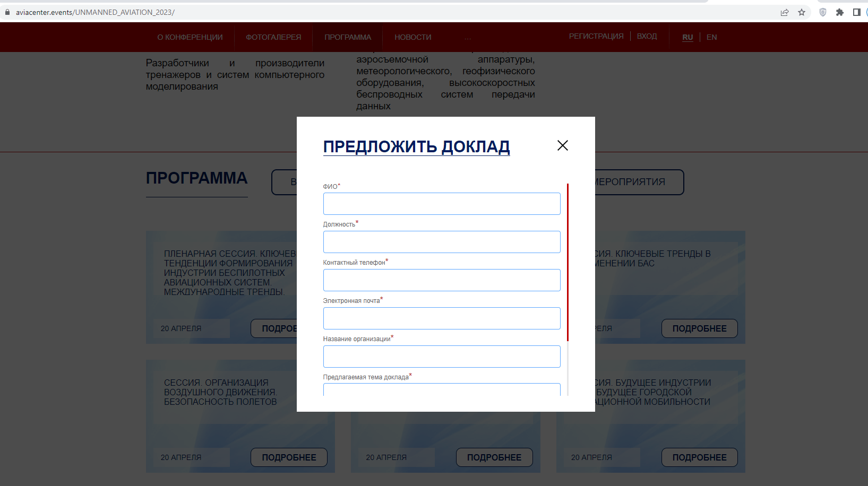This screenshot has height=486, width=868.
Task: Toggle the browser side panel icon
Action: coord(856,12)
